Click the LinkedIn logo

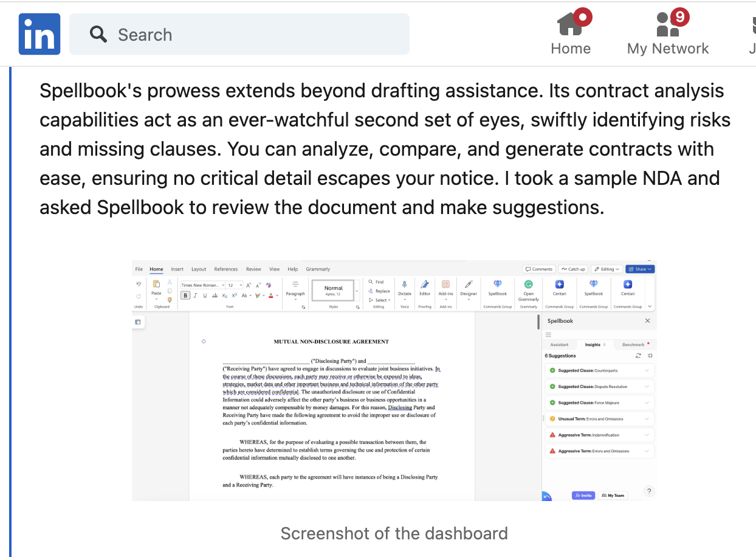point(40,34)
